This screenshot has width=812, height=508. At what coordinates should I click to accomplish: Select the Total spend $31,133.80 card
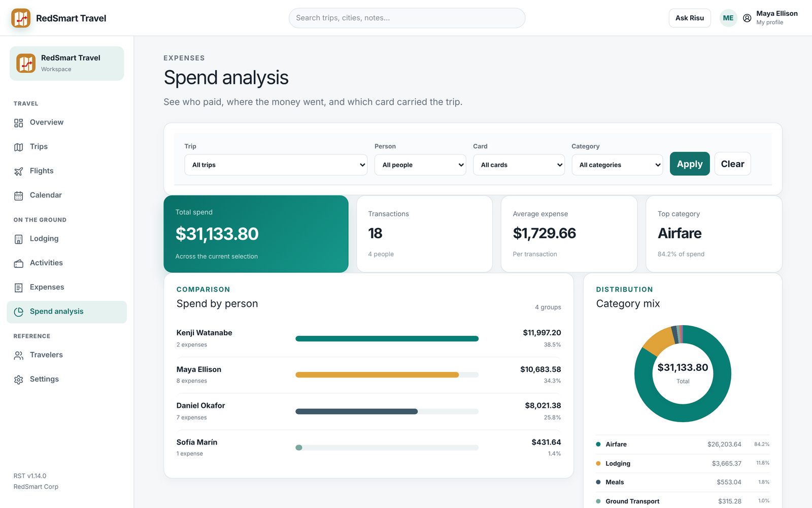[256, 234]
